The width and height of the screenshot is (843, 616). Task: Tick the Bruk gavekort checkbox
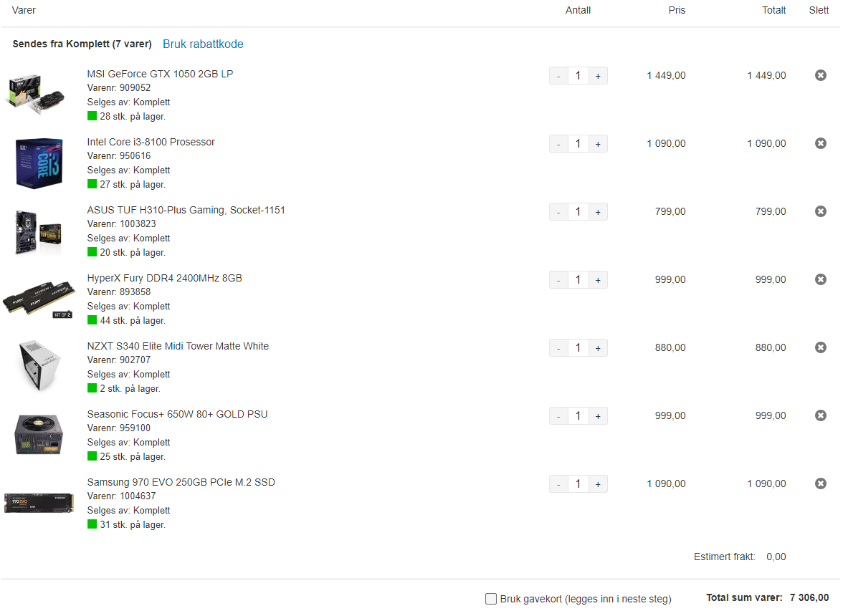(491, 599)
